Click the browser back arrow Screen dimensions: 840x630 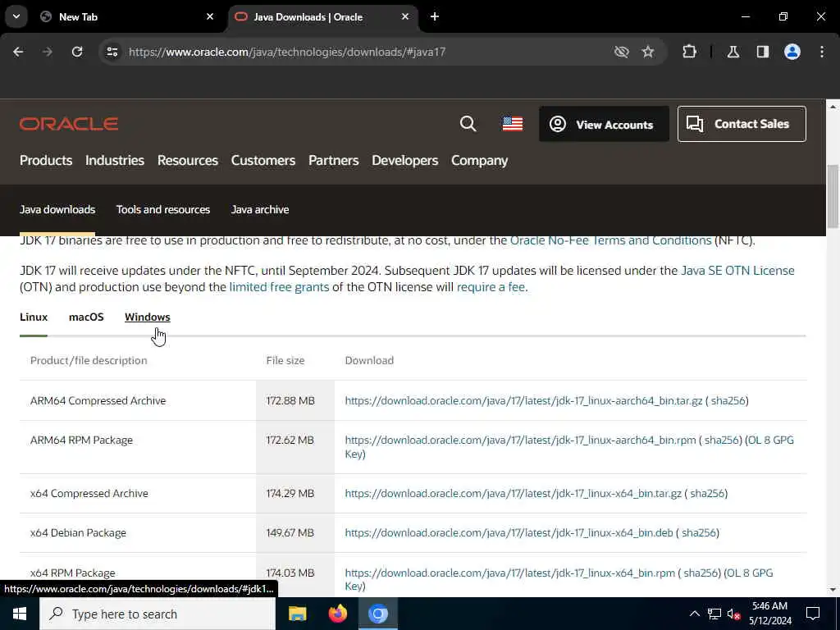click(18, 52)
